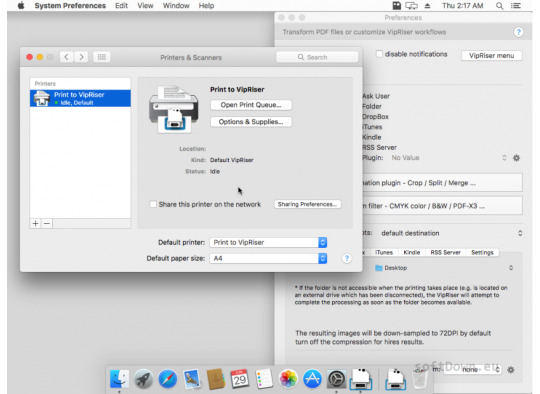
Task: Switch to iTunes tab in Preferences
Action: 384,252
